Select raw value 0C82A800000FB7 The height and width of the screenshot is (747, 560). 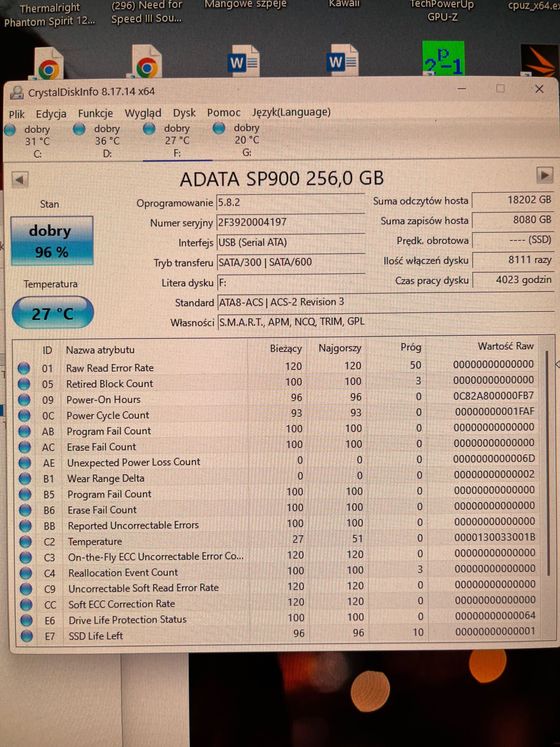coord(494,396)
